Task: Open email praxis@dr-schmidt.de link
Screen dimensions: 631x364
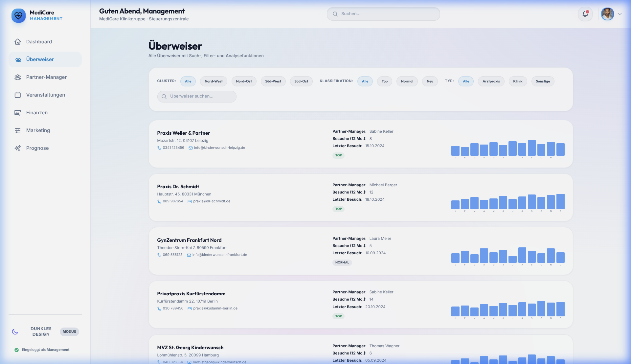Action: pyautogui.click(x=212, y=201)
